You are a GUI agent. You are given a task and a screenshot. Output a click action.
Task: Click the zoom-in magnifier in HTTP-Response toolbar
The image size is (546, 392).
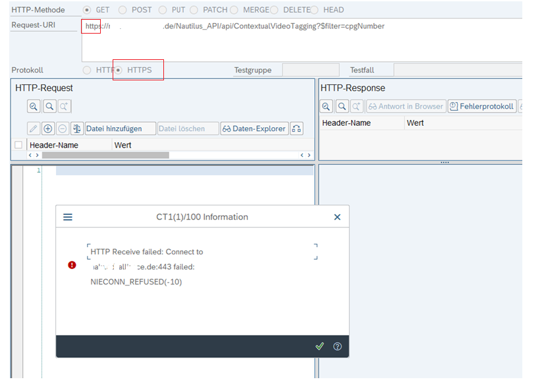(x=326, y=106)
